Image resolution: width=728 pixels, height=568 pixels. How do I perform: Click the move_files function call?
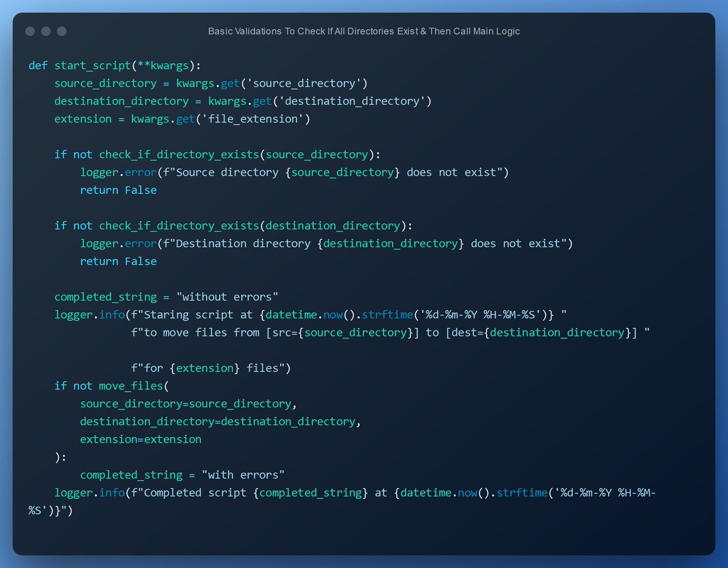131,386
